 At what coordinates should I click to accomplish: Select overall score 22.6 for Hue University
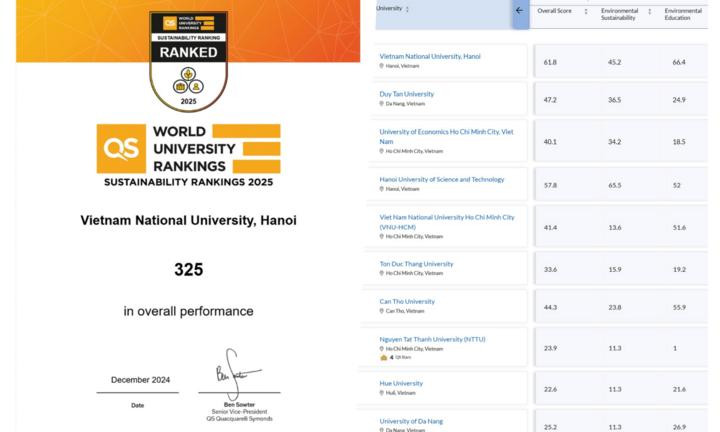550,389
